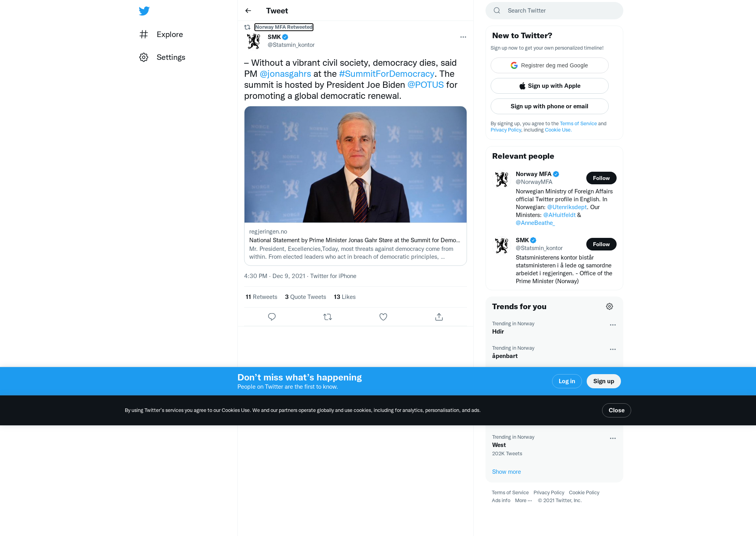Show more trends
The image size is (756, 536).
click(x=506, y=472)
